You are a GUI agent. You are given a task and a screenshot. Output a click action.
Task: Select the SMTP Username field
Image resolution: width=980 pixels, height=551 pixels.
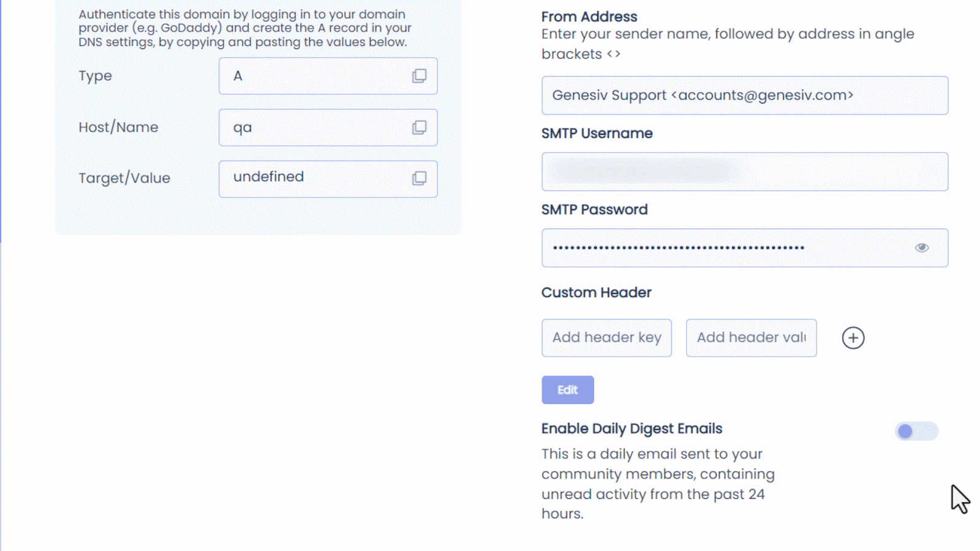point(745,171)
